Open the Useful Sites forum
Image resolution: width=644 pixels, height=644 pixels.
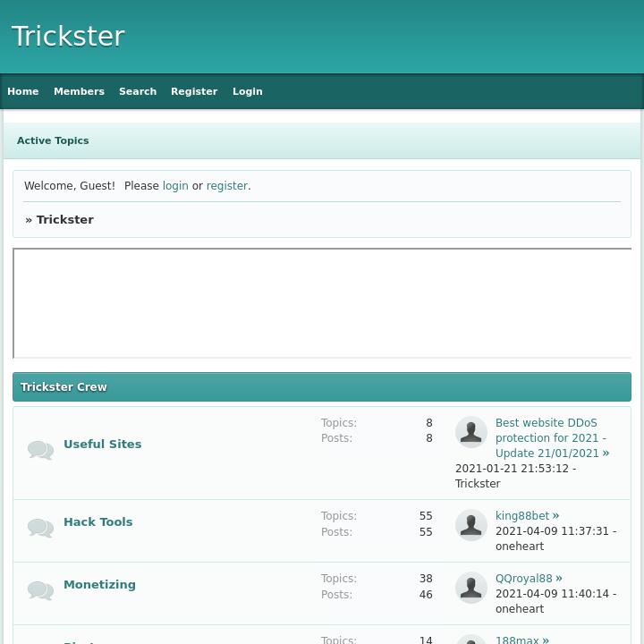click(102, 445)
